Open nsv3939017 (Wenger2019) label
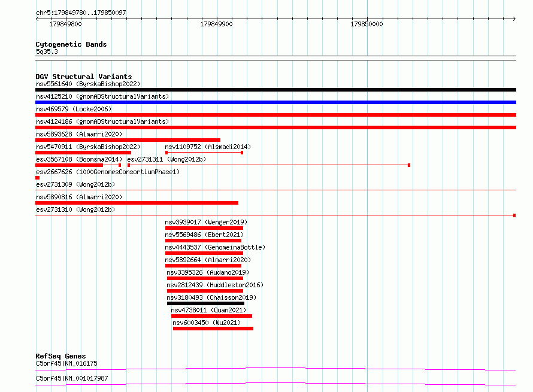 (207, 222)
